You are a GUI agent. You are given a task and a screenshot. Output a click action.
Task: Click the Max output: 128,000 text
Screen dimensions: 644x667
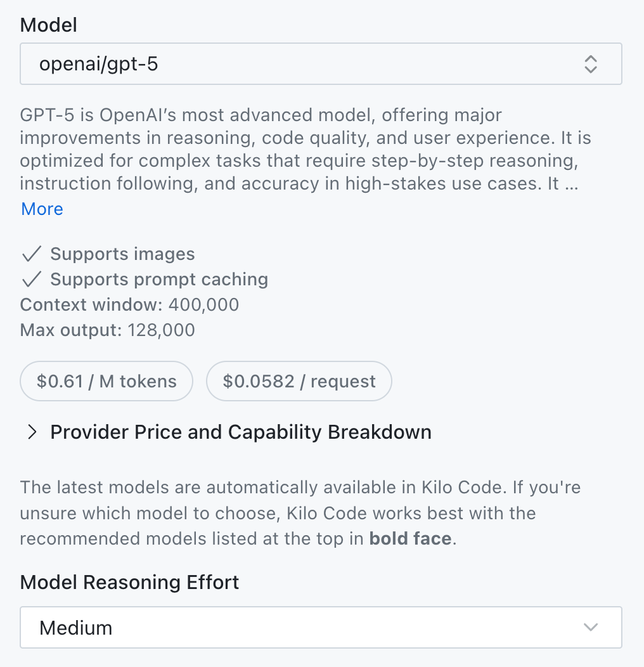[108, 330]
